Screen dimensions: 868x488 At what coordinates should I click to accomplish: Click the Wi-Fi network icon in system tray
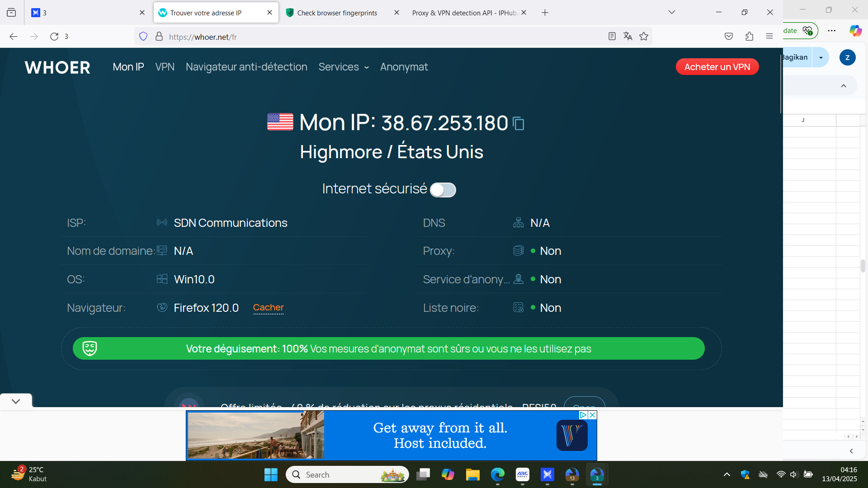781,474
